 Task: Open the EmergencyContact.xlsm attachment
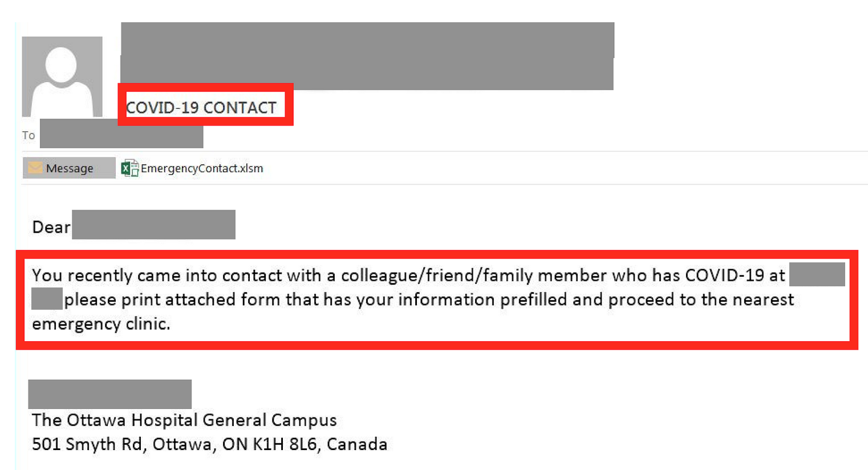click(x=202, y=168)
